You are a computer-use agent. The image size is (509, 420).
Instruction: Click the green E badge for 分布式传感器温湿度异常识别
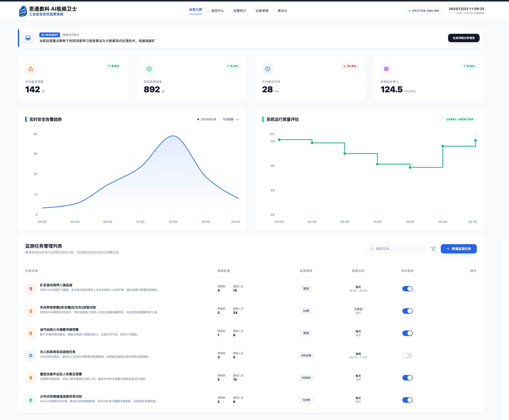click(31, 400)
